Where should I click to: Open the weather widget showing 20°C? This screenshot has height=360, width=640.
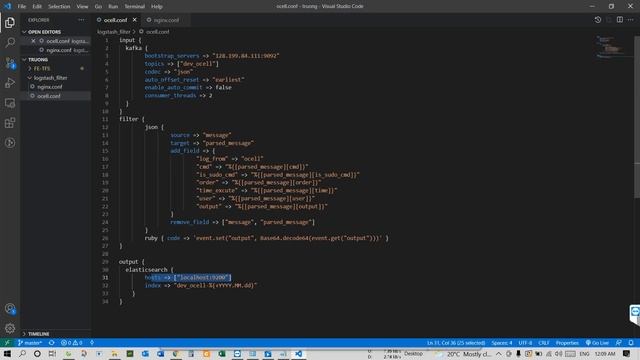pos(464,354)
